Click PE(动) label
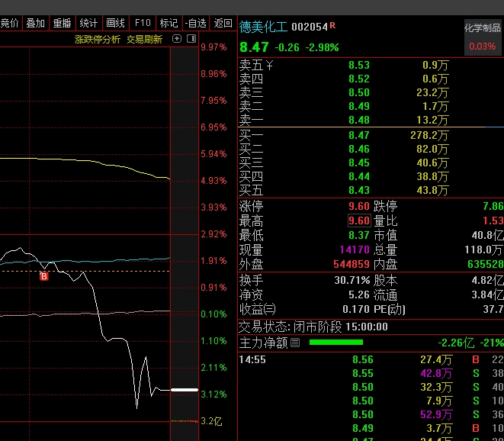Viewport: 504px width, 441px height. pyautogui.click(x=390, y=310)
